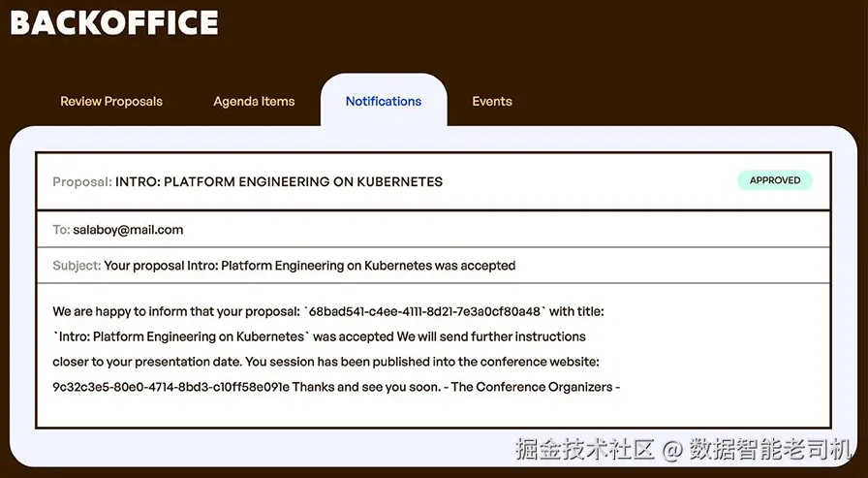Image resolution: width=868 pixels, height=478 pixels.
Task: Select the Notifications tab
Action: coord(384,101)
